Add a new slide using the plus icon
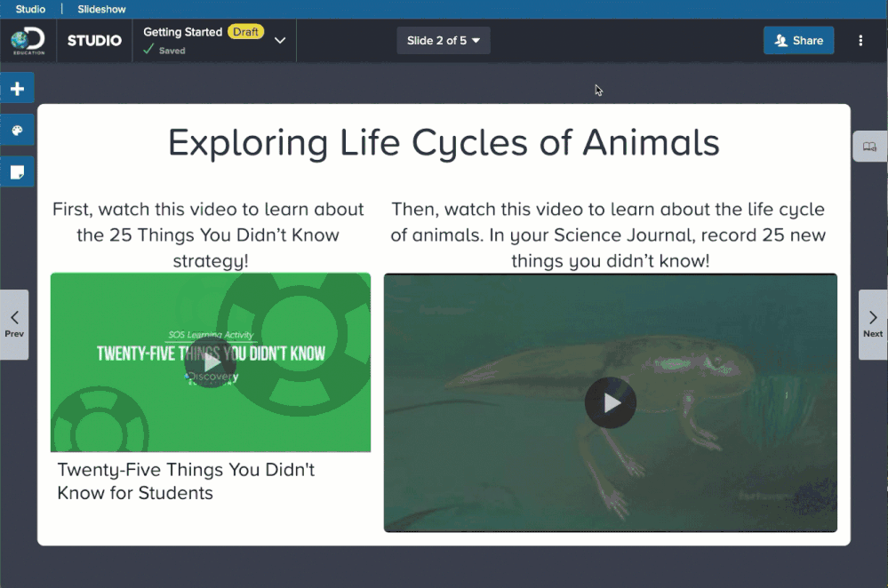This screenshot has width=888, height=588. tap(18, 88)
